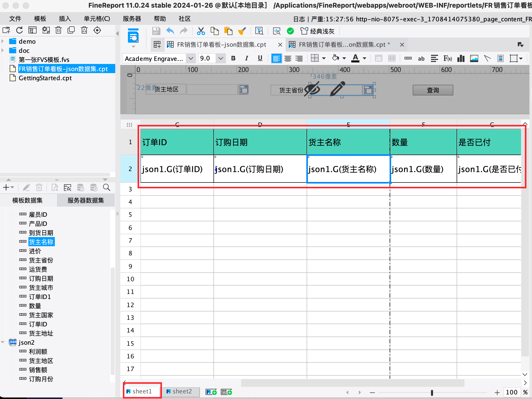Viewport: 532px width, 399px height.
Task: Click the dataset search magnifier icon
Action: point(107,188)
